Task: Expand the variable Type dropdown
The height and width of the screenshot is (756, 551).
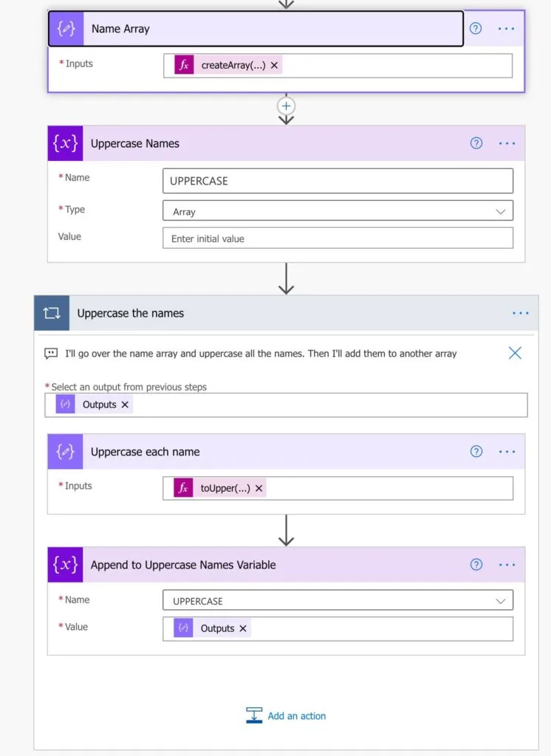Action: pos(501,211)
